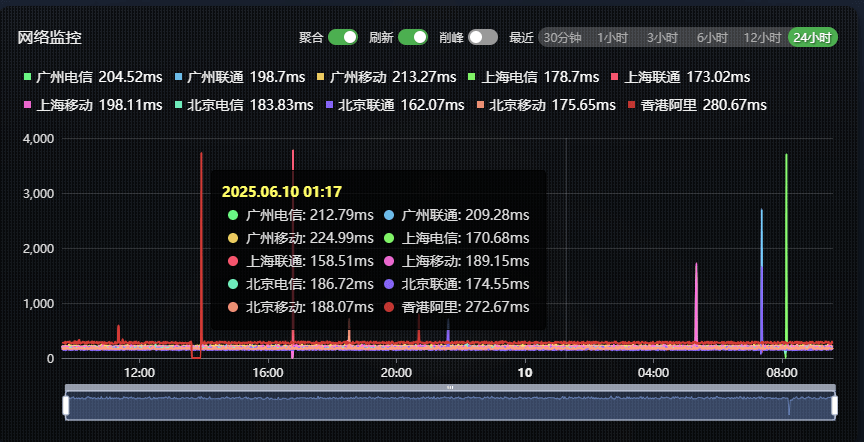Toggle the 广州联通 legend item
Image resolution: width=864 pixels, height=442 pixels.
(x=220, y=77)
